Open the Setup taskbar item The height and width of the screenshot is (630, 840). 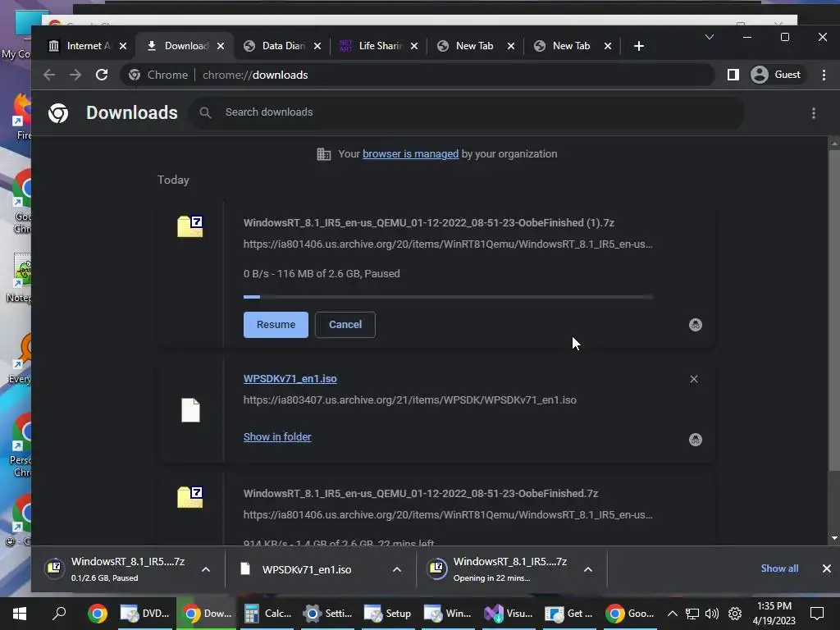tap(387, 614)
